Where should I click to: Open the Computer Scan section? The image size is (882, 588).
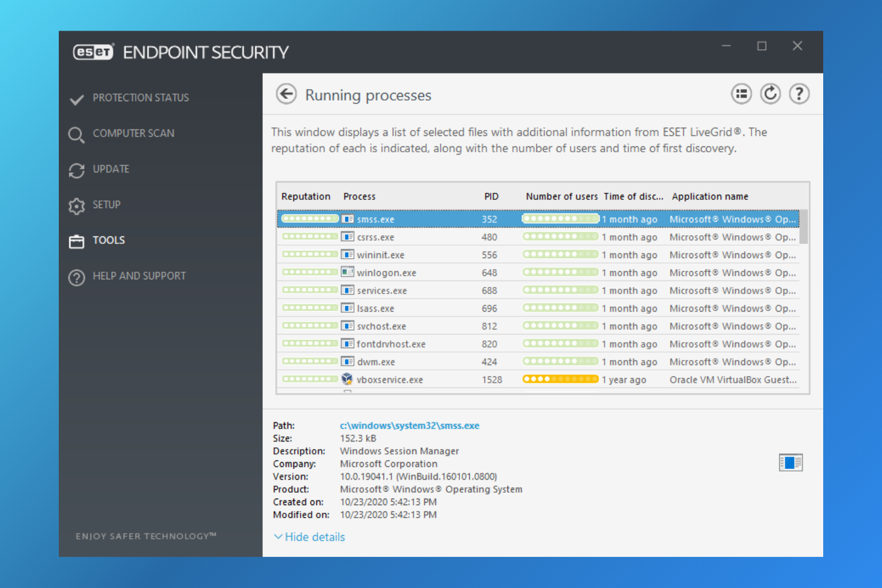pos(133,133)
